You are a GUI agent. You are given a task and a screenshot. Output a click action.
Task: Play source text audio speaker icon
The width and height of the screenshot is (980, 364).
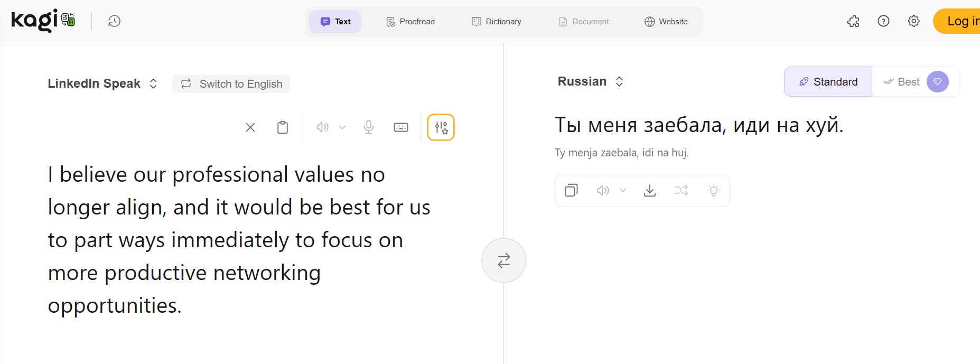[x=322, y=127]
